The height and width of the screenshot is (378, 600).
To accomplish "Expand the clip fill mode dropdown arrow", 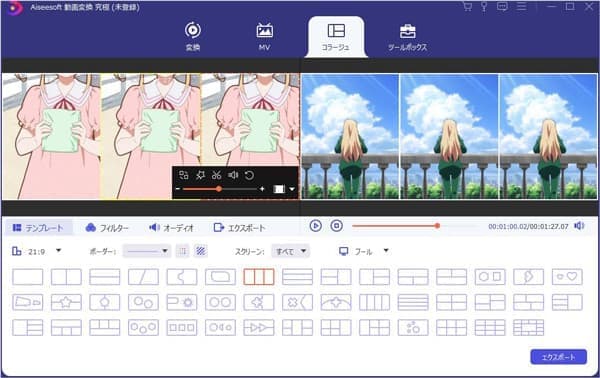I will pyautogui.click(x=292, y=189).
